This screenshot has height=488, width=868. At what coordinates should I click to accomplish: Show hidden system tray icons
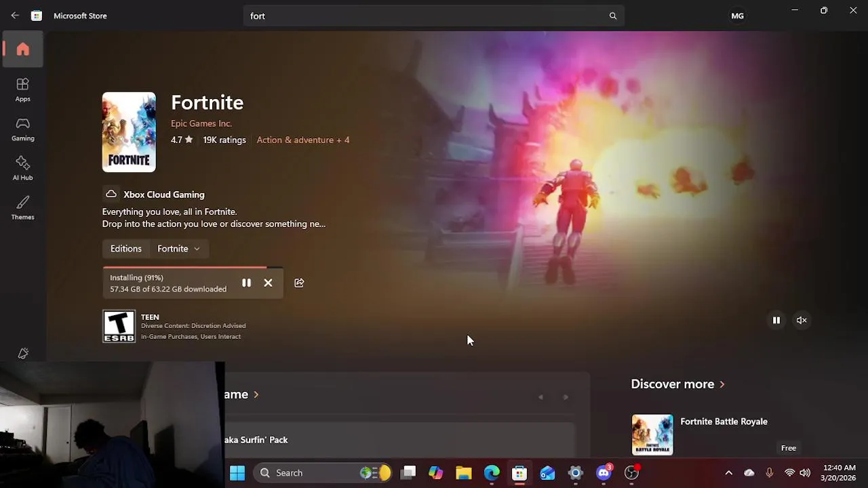click(728, 472)
